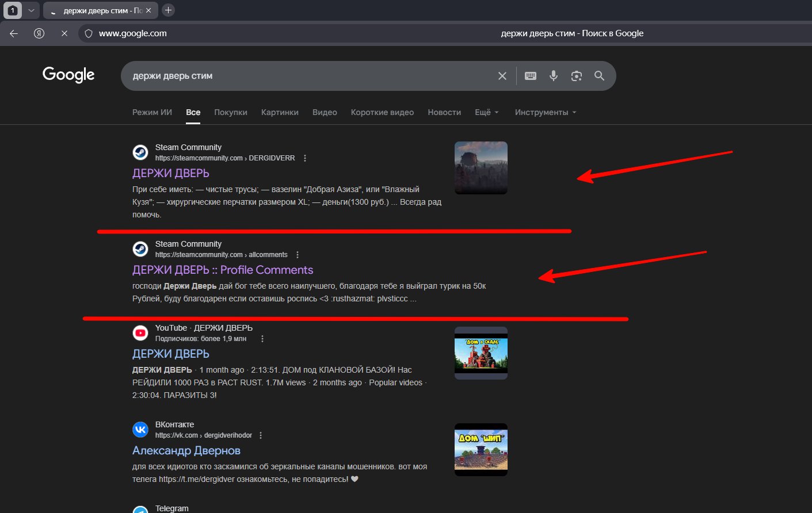Open the 'Александр Дверно́в' VK link
This screenshot has width=812, height=513.
pos(186,450)
